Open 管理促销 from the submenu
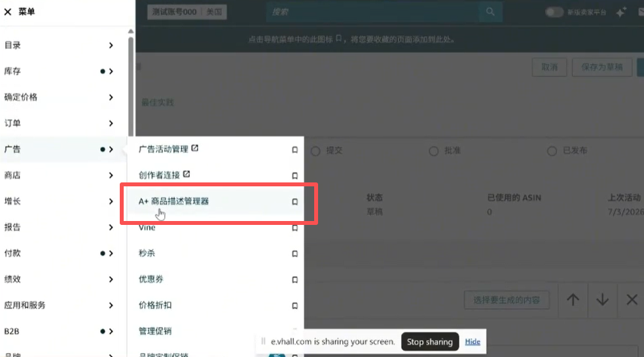Image resolution: width=644 pixels, height=357 pixels. [155, 331]
